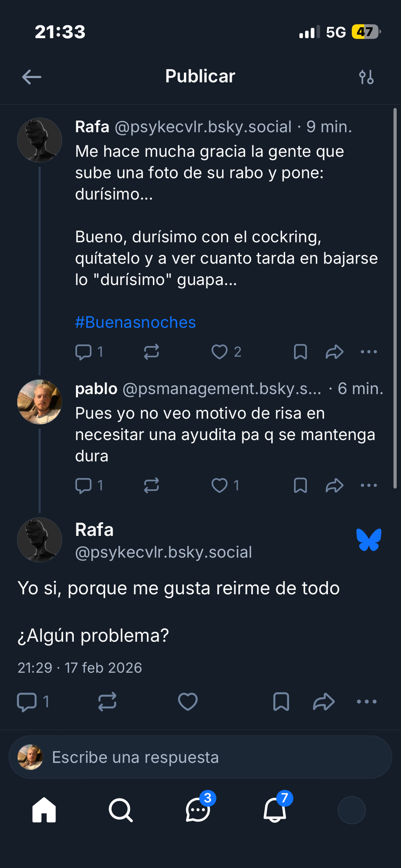Click the blue butterfly Bluesky icon
The width and height of the screenshot is (401, 868).
(x=369, y=540)
